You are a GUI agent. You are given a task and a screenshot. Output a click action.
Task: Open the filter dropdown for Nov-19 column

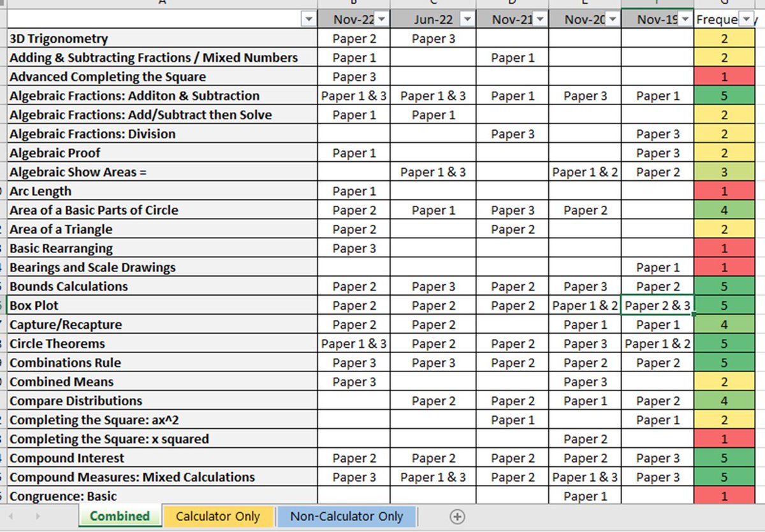tap(685, 20)
